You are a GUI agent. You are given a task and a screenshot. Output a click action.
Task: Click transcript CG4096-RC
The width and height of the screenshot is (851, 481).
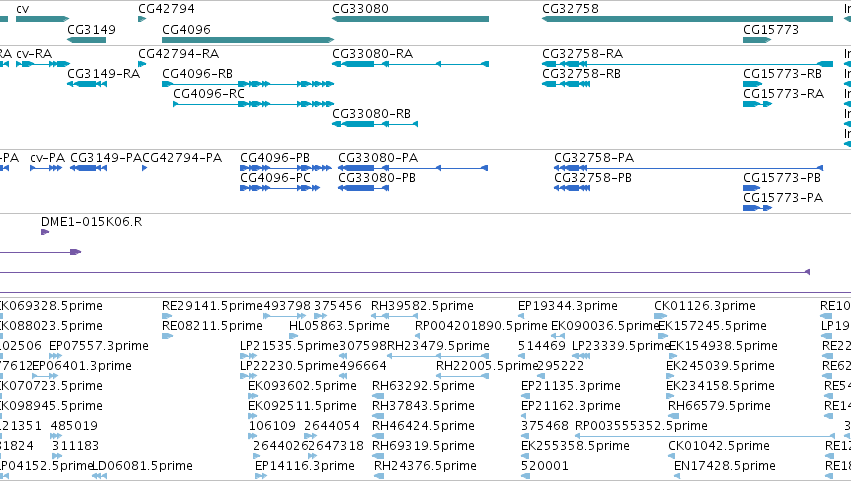pyautogui.click(x=253, y=104)
